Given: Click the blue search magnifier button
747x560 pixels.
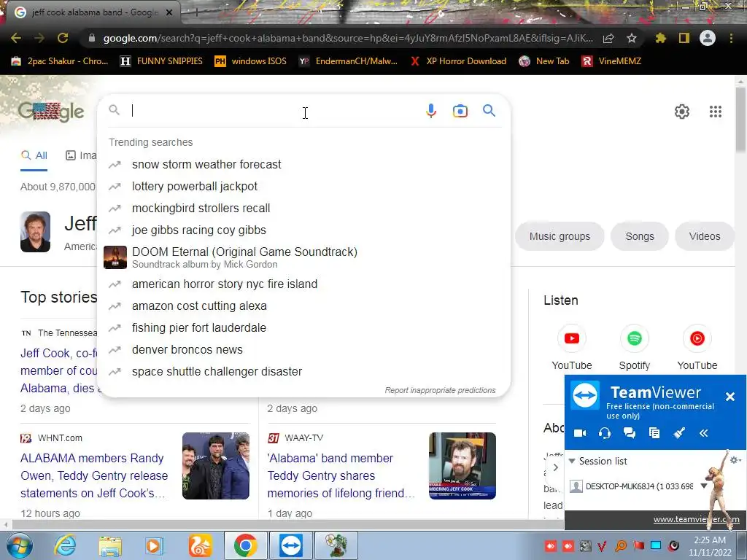Looking at the screenshot, I should pos(489,111).
